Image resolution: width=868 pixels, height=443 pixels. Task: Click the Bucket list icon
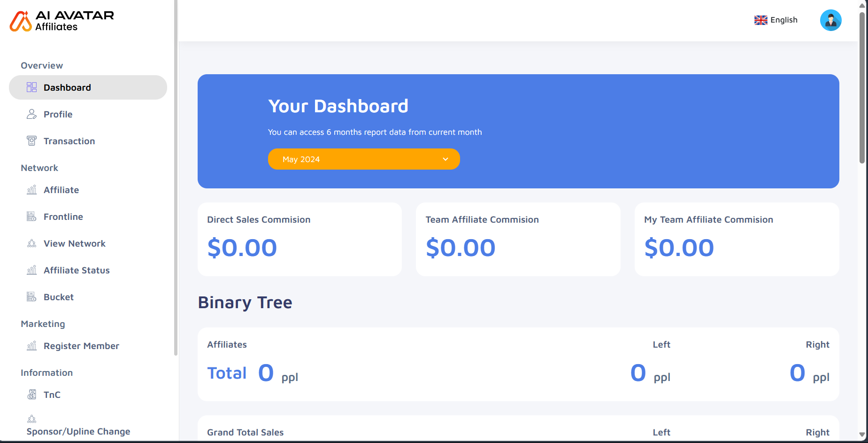click(31, 297)
